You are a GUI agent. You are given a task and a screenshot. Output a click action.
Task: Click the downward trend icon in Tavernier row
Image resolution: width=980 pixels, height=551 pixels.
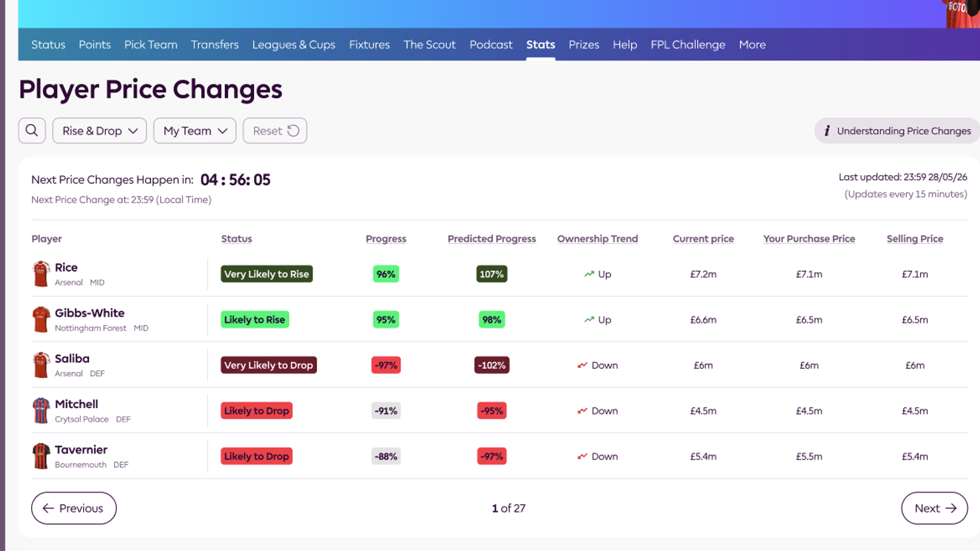(582, 456)
